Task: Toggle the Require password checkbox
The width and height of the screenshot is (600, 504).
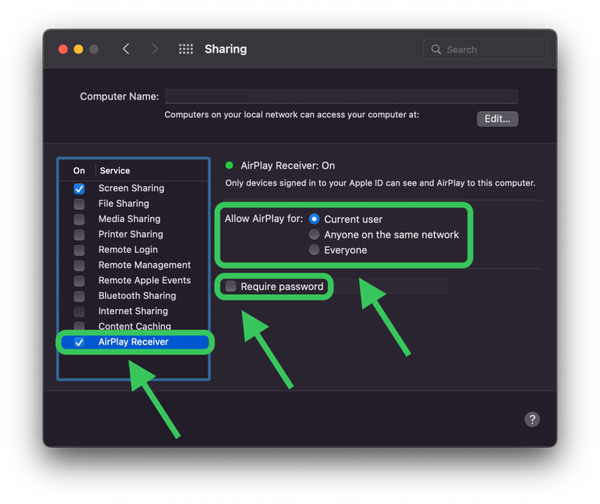Action: tap(231, 287)
